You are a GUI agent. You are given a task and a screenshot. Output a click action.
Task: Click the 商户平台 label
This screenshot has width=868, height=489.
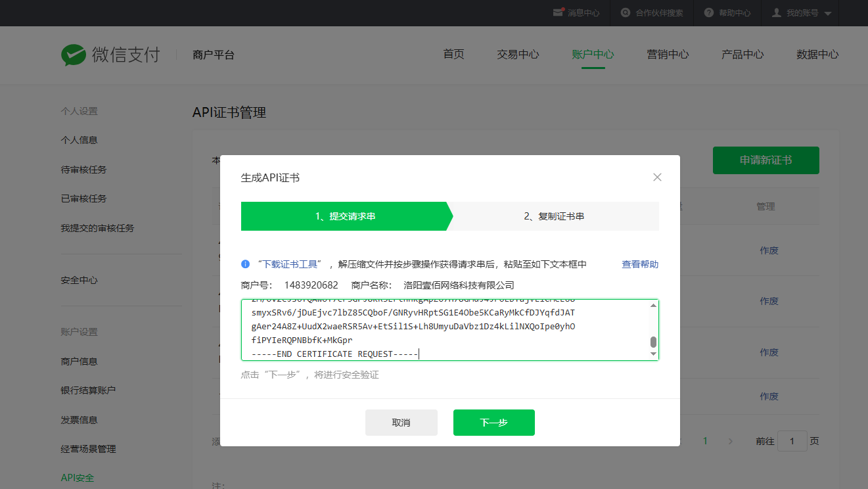(x=214, y=55)
